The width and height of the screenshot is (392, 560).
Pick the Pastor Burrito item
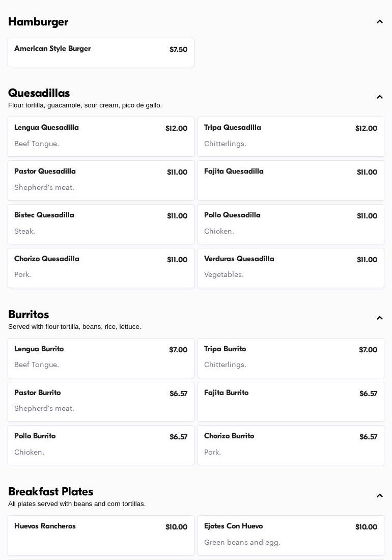(101, 402)
